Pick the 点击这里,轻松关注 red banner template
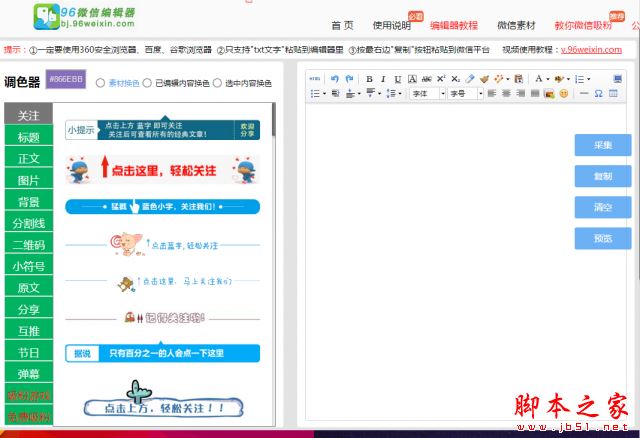640x438 pixels. click(162, 170)
